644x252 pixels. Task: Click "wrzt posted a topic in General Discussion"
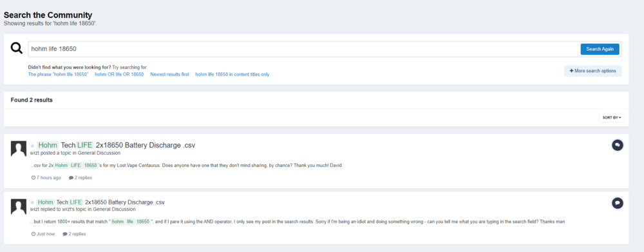75,153
